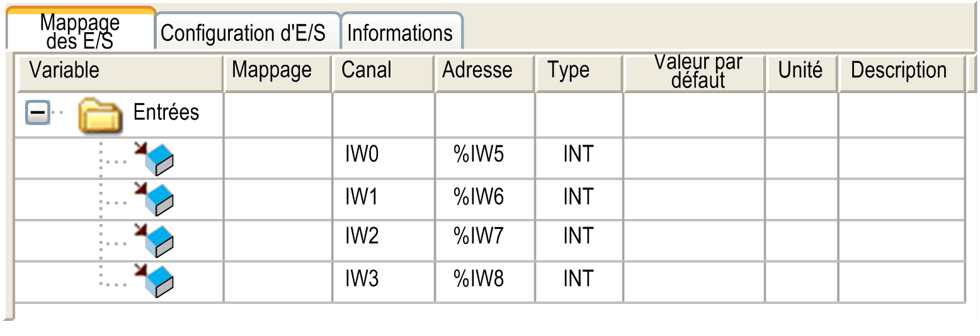980x336 pixels.
Task: Click the Unité cell for IW3
Action: 801,279
